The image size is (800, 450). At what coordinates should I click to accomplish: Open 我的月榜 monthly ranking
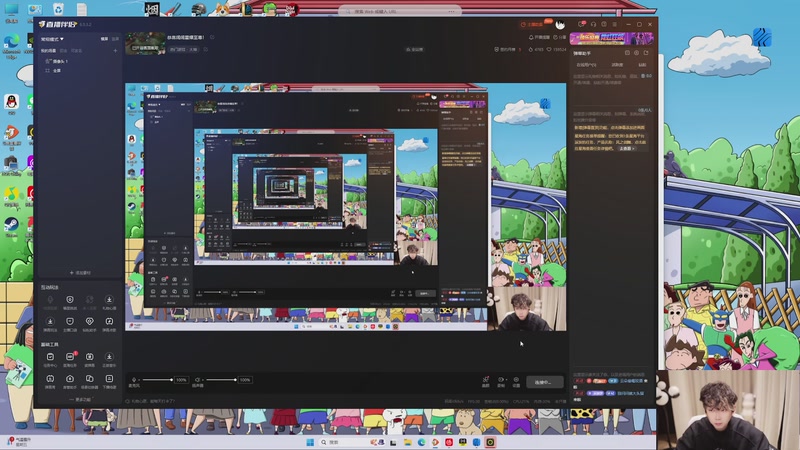tap(506, 49)
